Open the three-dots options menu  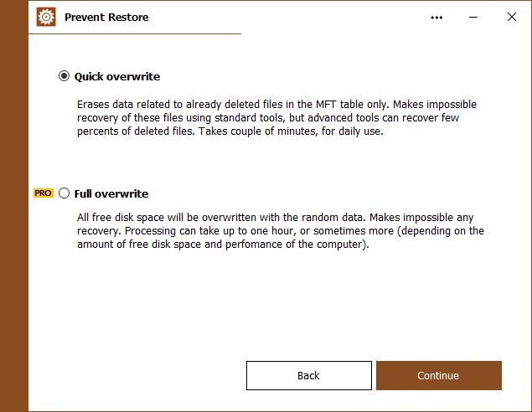(436, 18)
